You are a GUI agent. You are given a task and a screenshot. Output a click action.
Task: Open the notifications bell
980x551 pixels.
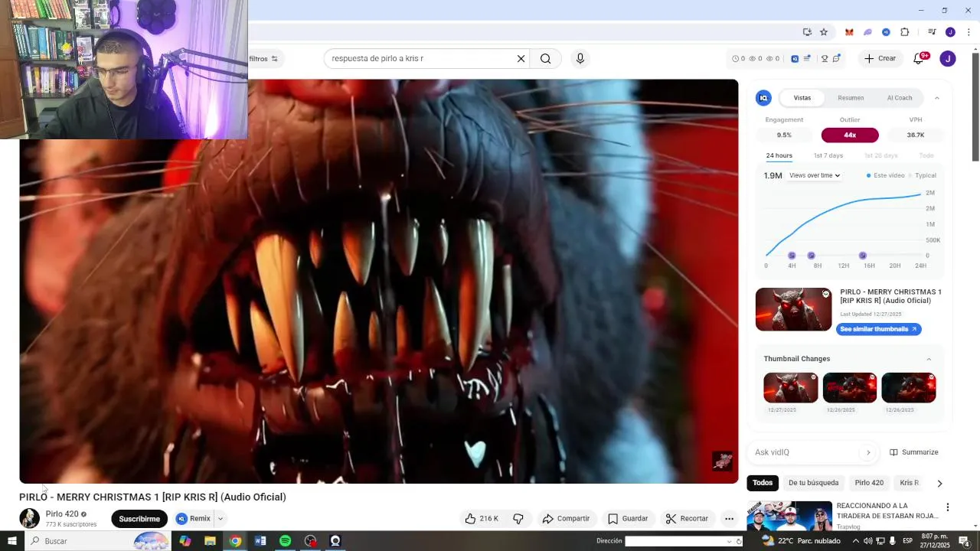click(919, 58)
